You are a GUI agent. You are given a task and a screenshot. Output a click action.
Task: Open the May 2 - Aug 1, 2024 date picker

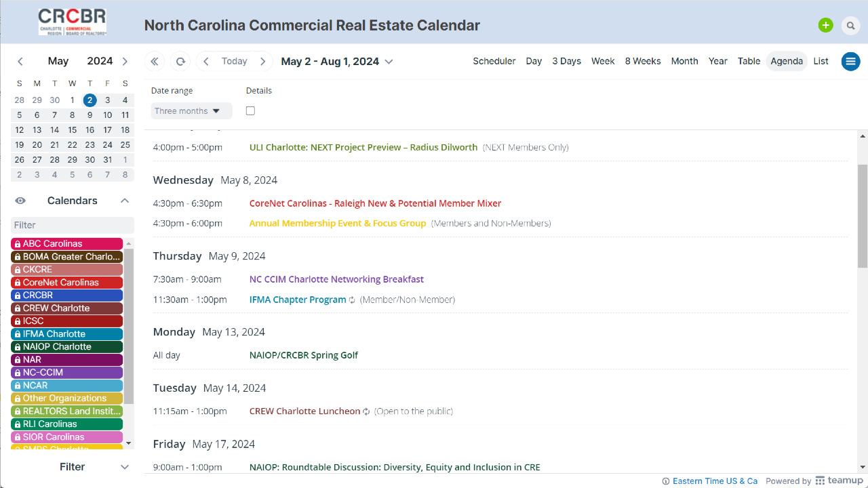(337, 61)
